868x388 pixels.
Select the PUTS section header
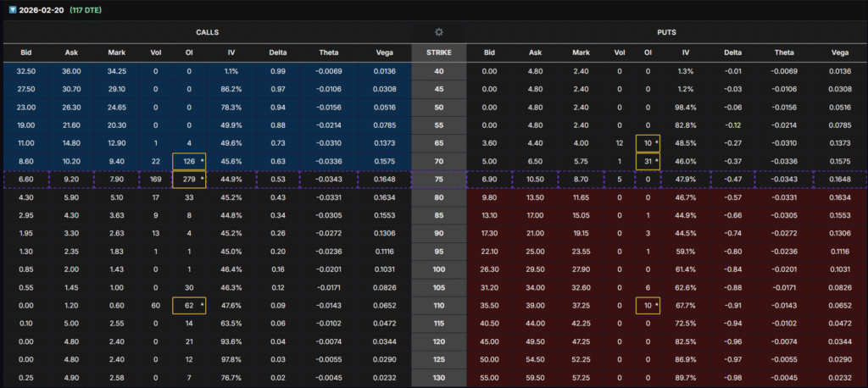[665, 32]
